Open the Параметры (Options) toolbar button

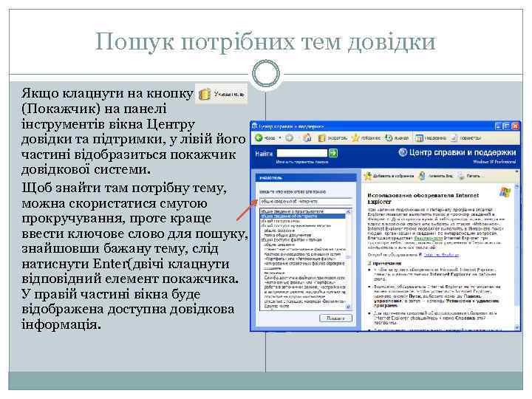pyautogui.click(x=466, y=137)
